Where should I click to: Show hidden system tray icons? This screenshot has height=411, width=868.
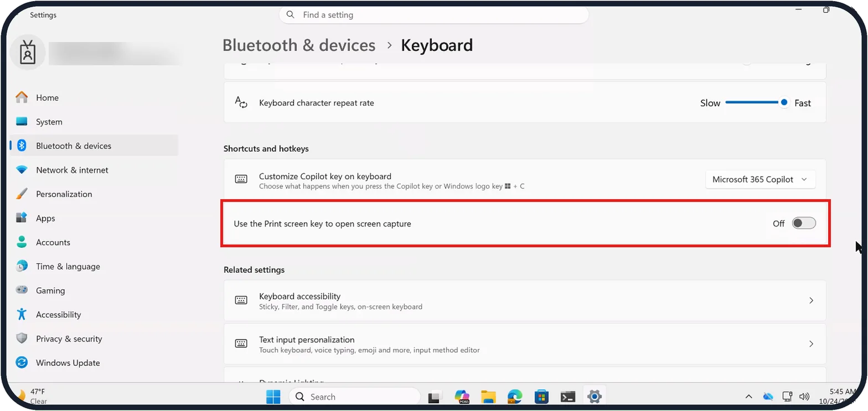[748, 397]
